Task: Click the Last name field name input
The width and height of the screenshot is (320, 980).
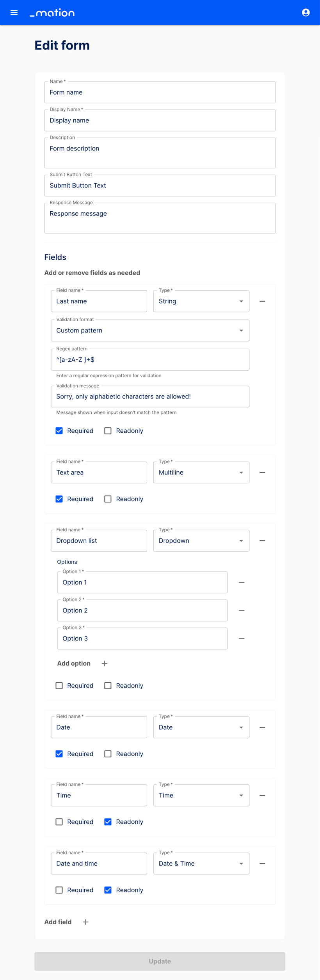Action: point(99,301)
